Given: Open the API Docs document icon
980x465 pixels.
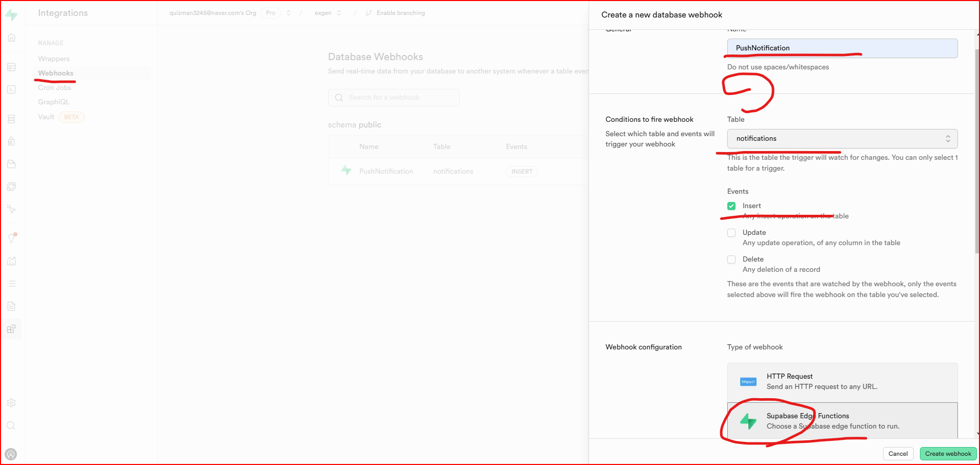Looking at the screenshot, I should 11,306.
